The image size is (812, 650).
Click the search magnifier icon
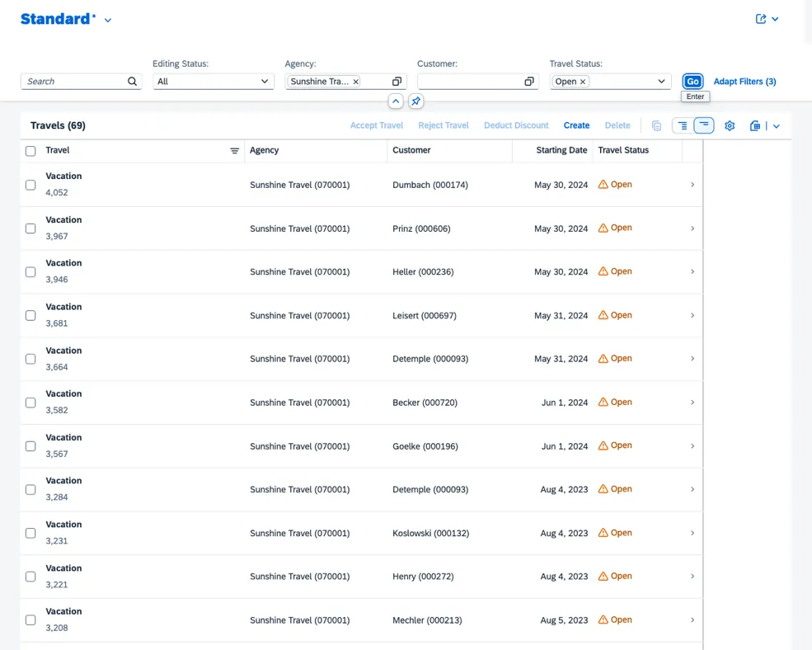(132, 82)
